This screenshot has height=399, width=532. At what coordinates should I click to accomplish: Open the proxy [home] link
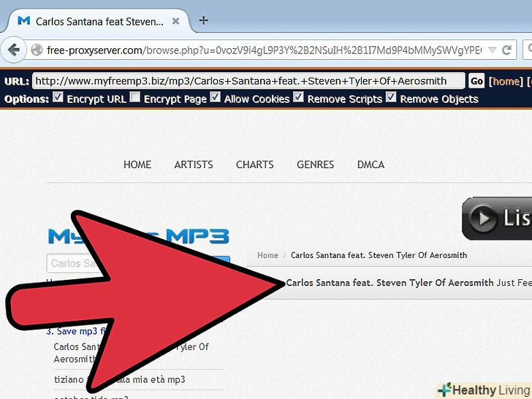(506, 81)
